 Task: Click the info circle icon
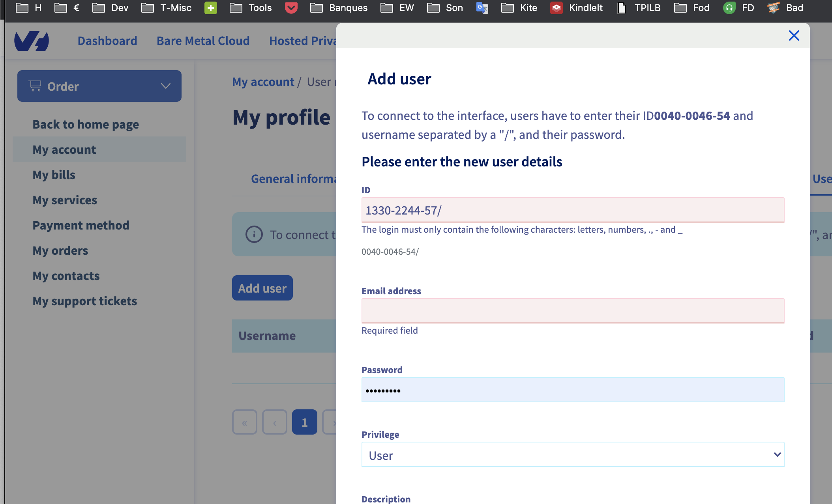[x=254, y=235]
